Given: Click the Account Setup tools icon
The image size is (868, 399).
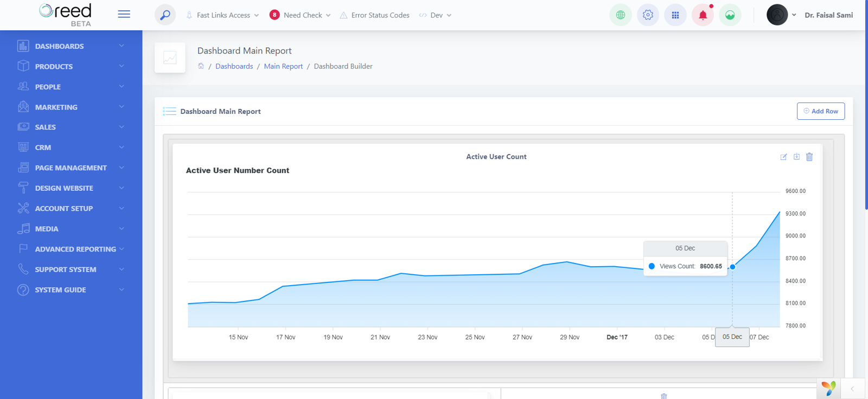Looking at the screenshot, I should 23,208.
